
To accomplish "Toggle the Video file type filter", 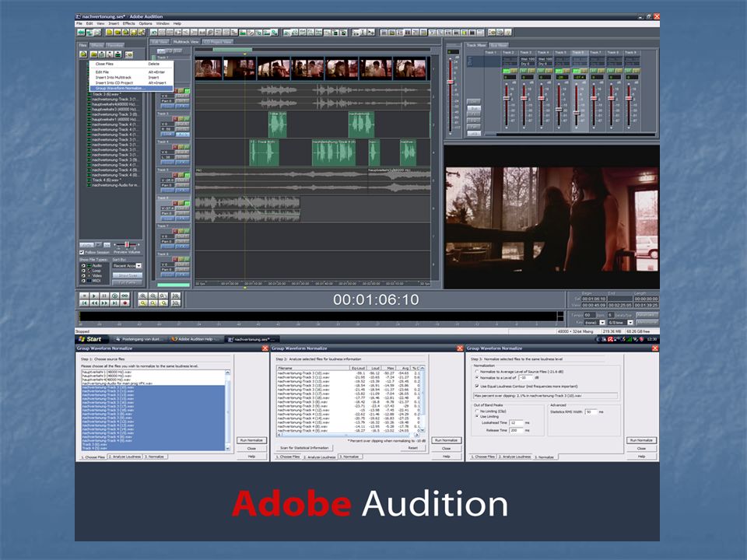I will tap(83, 275).
